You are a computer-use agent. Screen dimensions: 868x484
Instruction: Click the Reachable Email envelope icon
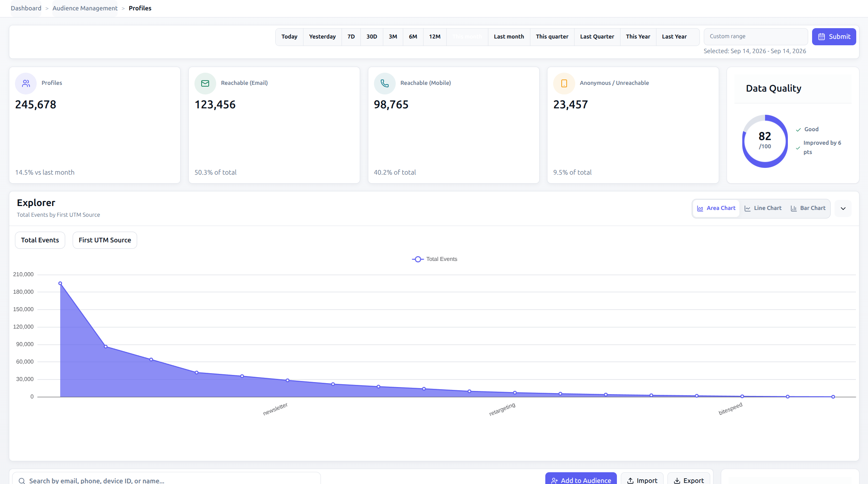click(205, 83)
